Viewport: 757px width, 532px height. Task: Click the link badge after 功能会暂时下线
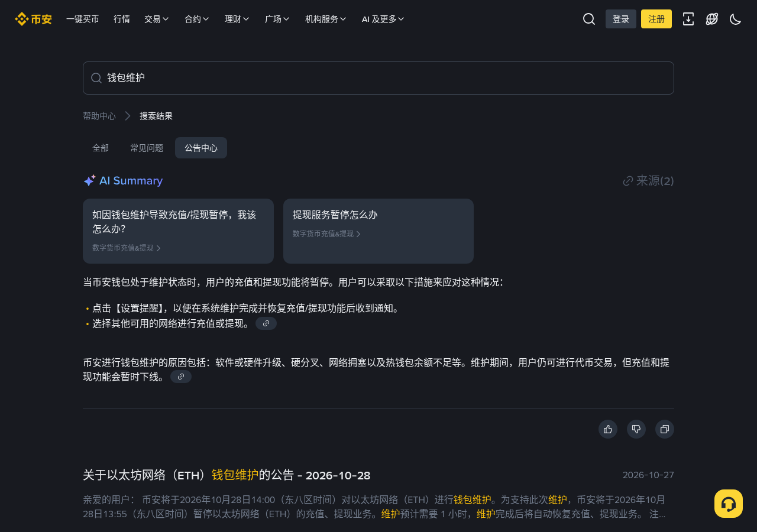pos(181,377)
